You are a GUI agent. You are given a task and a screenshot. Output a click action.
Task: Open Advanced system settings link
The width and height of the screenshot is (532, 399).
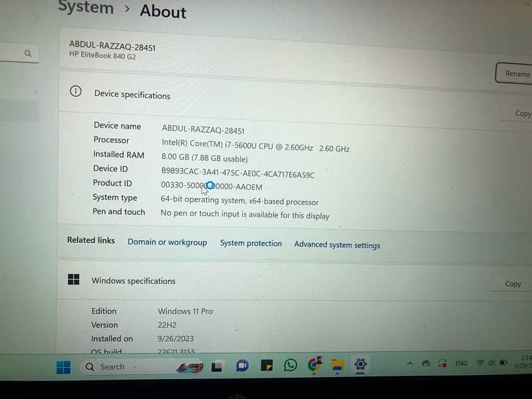pos(337,245)
